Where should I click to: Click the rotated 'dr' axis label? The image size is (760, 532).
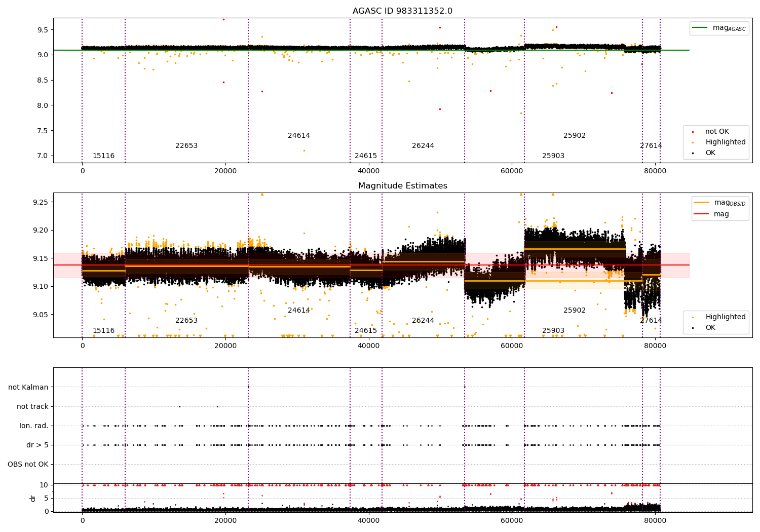click(x=33, y=498)
